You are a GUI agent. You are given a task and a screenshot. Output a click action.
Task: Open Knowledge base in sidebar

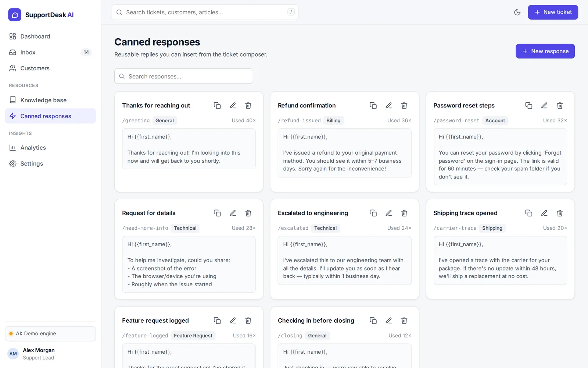[x=50, y=100]
